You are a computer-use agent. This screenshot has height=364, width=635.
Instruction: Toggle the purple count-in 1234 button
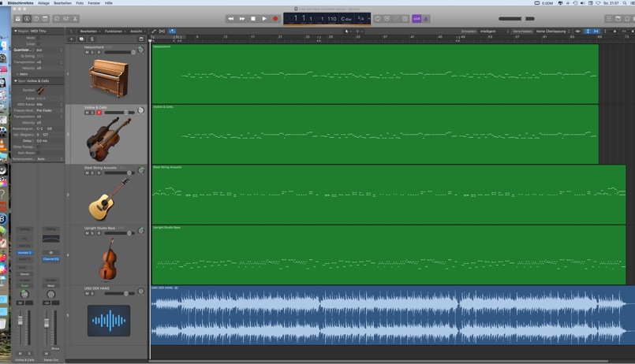(416, 19)
